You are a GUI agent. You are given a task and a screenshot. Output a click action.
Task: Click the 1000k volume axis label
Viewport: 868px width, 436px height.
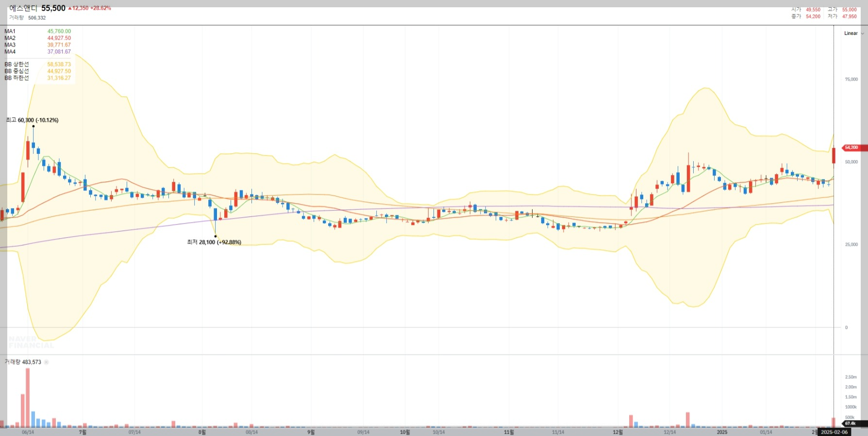pos(851,407)
